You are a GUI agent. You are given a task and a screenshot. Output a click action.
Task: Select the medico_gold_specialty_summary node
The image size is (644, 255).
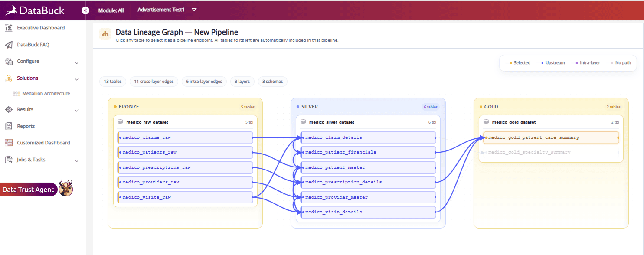pyautogui.click(x=551, y=152)
